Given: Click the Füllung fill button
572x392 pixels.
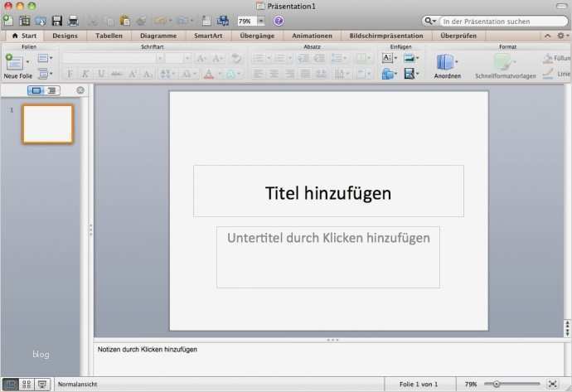Looking at the screenshot, I should (x=557, y=58).
